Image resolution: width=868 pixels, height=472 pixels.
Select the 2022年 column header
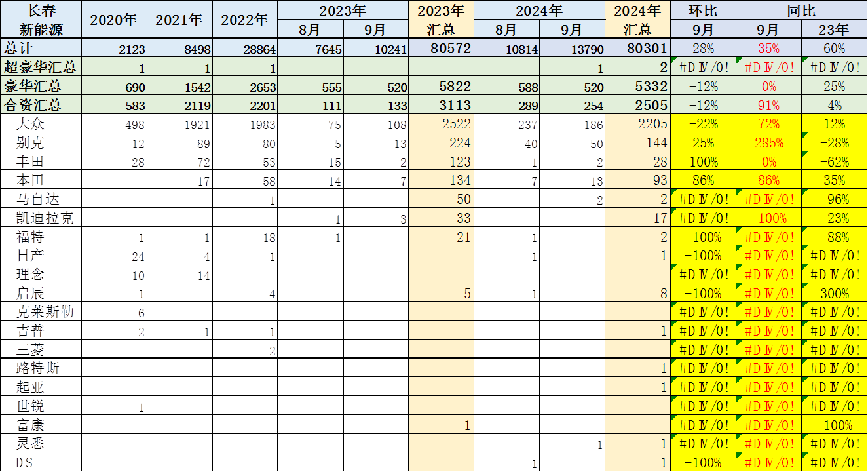245,20
